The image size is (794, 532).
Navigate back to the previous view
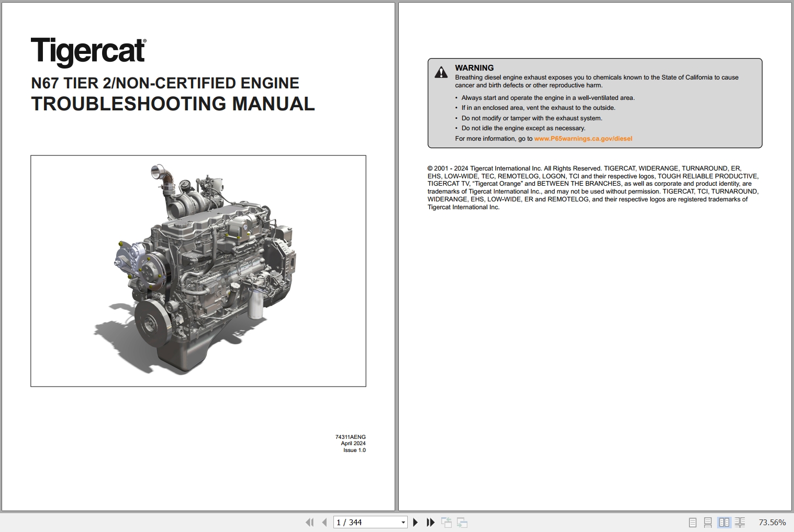tap(448, 522)
